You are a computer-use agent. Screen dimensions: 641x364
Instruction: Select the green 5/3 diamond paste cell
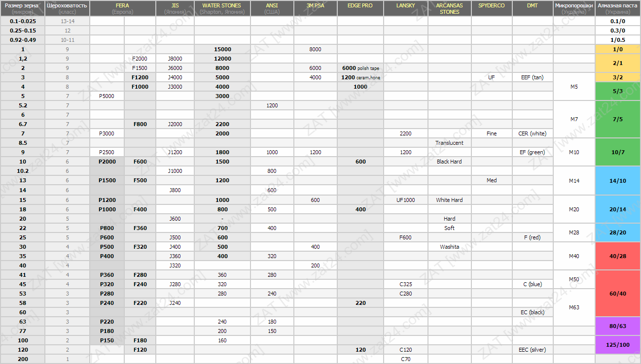pos(618,91)
